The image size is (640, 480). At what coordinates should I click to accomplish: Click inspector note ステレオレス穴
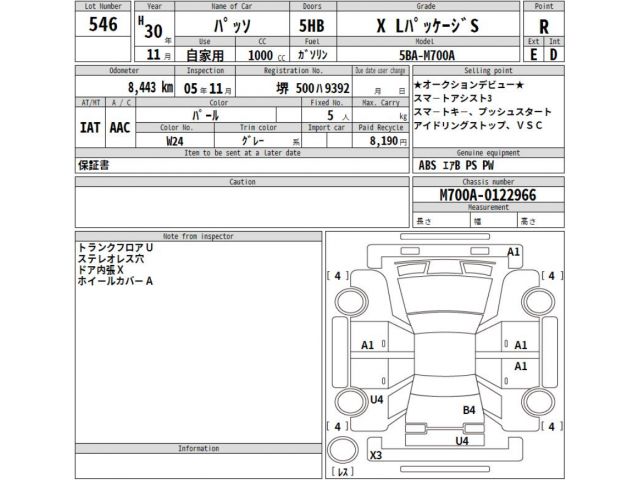[111, 258]
